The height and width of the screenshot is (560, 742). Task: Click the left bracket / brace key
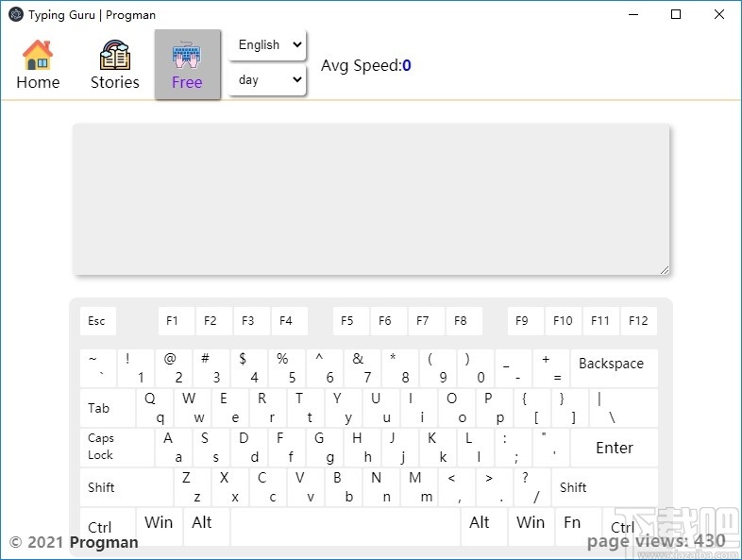tap(532, 408)
